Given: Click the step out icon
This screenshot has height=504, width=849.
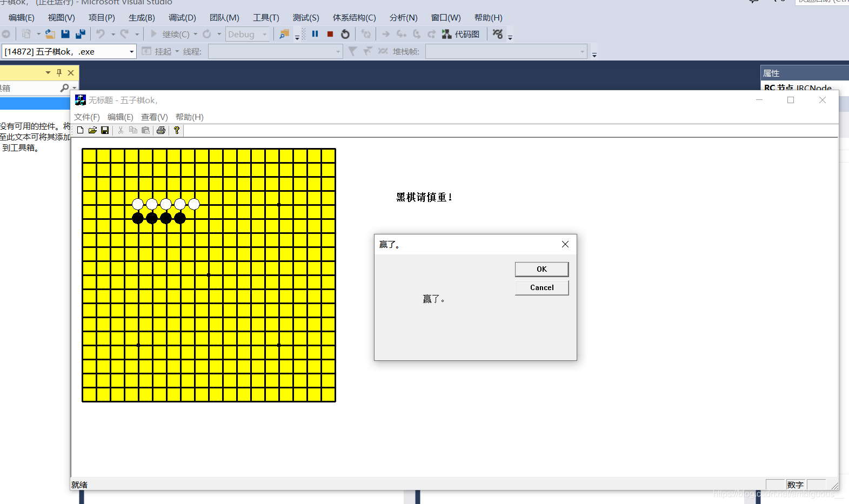Looking at the screenshot, I should tap(431, 34).
